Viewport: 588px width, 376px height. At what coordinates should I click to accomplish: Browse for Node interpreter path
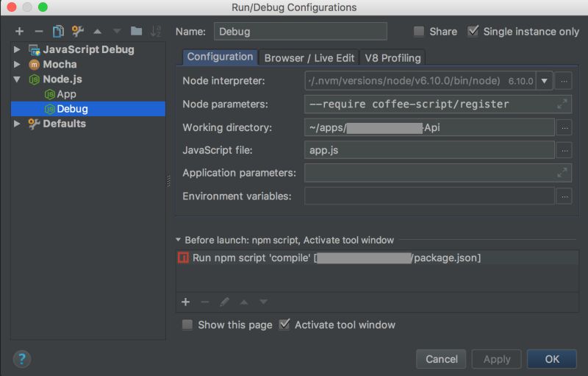564,81
